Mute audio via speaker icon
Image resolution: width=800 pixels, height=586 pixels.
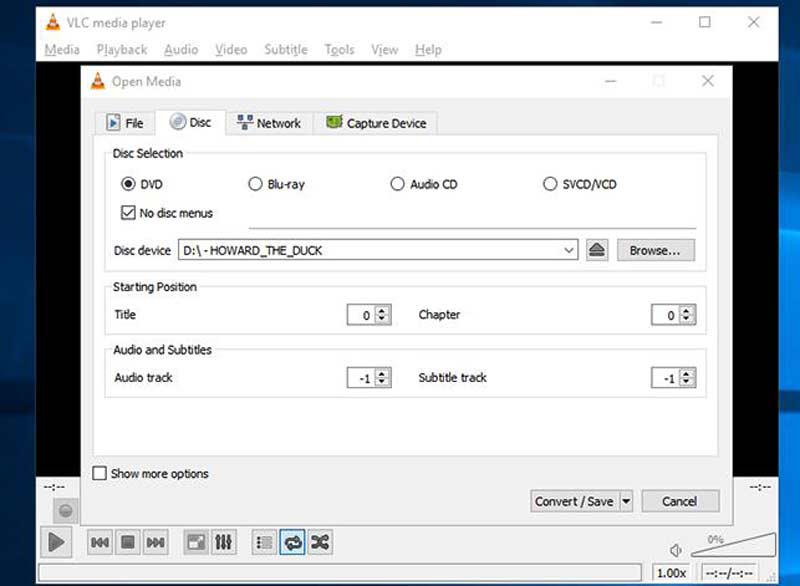[x=676, y=550]
